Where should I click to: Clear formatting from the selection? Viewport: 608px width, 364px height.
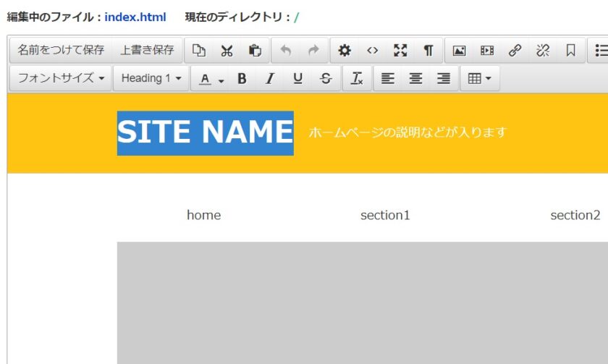[357, 78]
